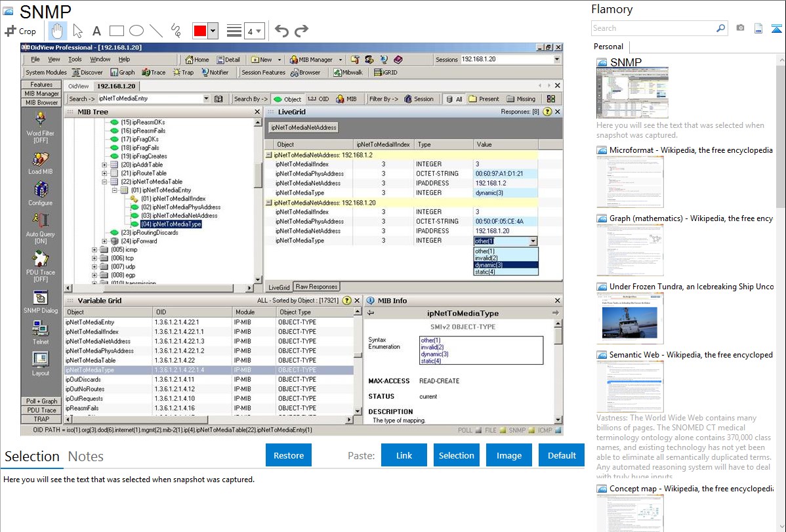Open the Personal tab
Image resolution: width=786 pixels, height=532 pixels.
(609, 47)
